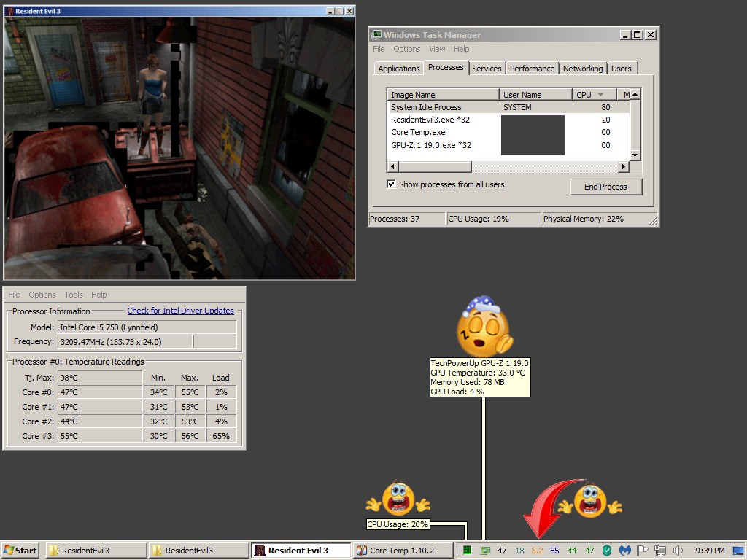Screen dimensions: 747x560
Task: Click the Resident Evil 3 window title icon
Action: click(9, 11)
